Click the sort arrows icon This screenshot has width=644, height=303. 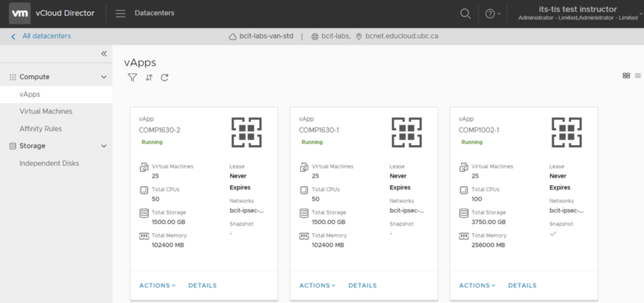click(x=149, y=78)
